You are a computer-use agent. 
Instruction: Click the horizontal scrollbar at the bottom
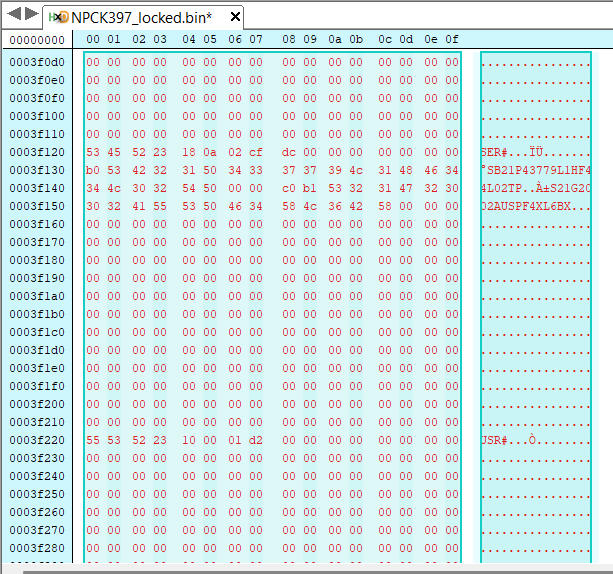317,572
